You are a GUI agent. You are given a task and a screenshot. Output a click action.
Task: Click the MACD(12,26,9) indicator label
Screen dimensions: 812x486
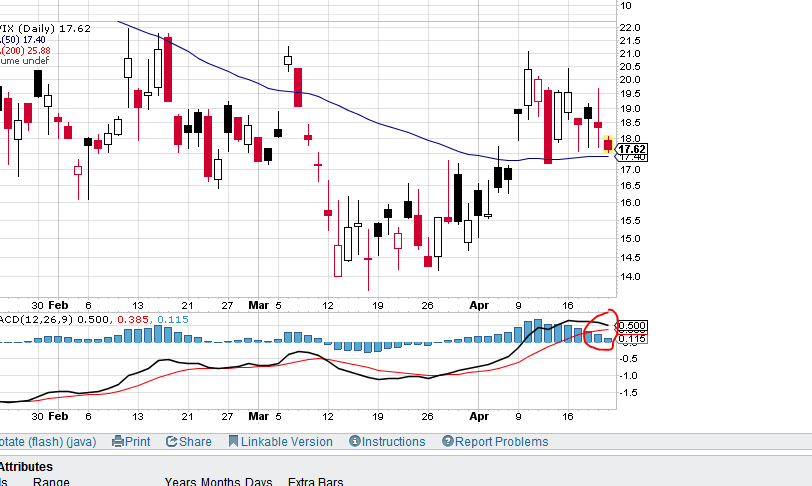click(37, 320)
